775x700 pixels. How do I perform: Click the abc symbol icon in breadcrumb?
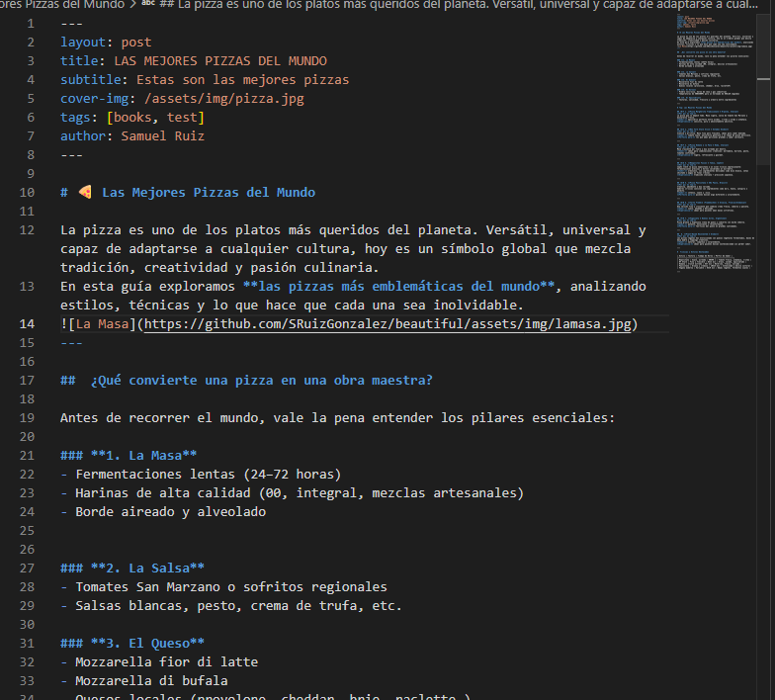147,5
